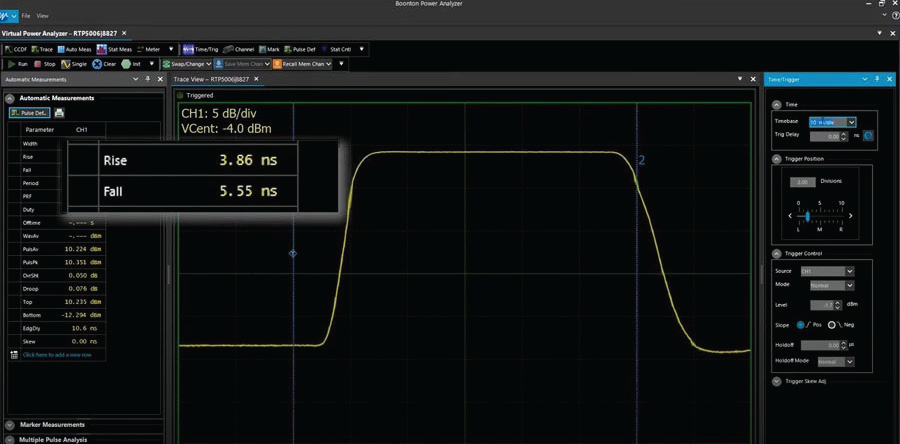
Task: Click the Pulse Def. button in measurements panel
Action: tap(28, 113)
